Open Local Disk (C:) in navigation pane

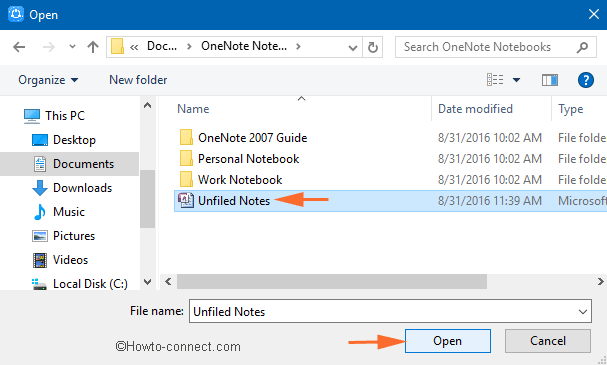coord(90,284)
